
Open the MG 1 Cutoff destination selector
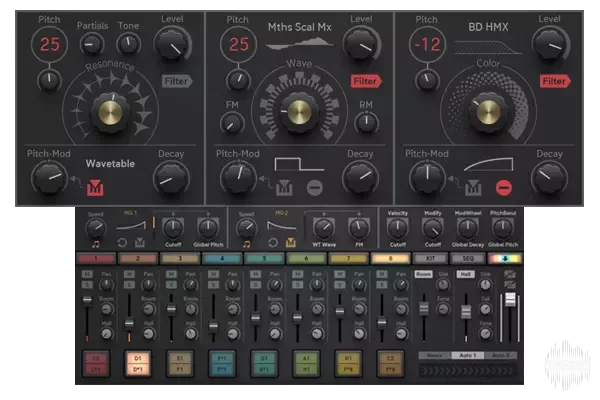[x=173, y=245]
